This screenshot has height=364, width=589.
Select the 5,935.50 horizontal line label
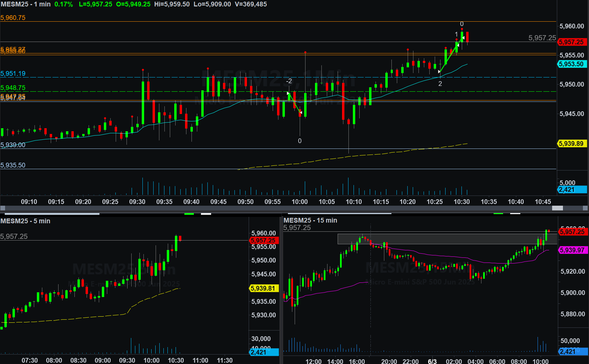coord(13,165)
